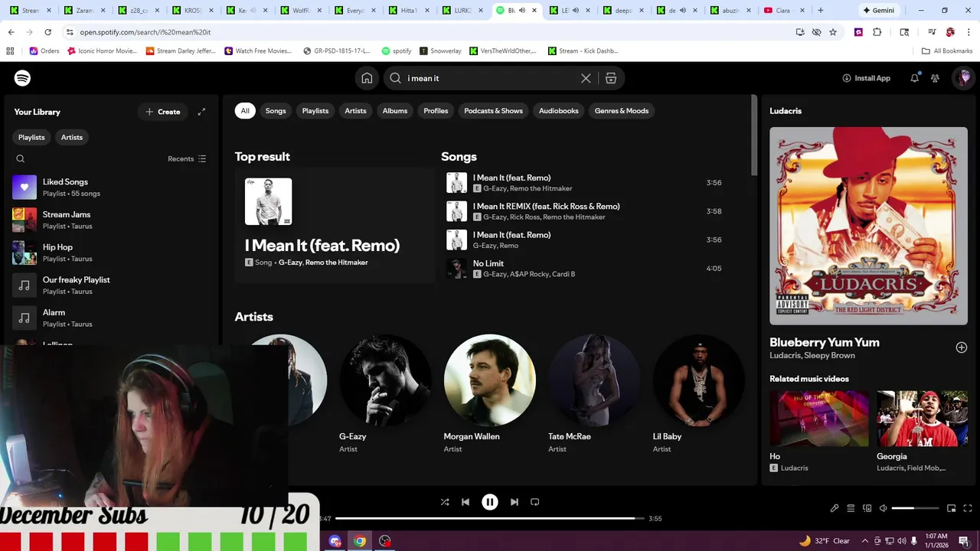This screenshot has width=980, height=551.
Task: Open Connect to a device icon
Action: [x=867, y=508]
